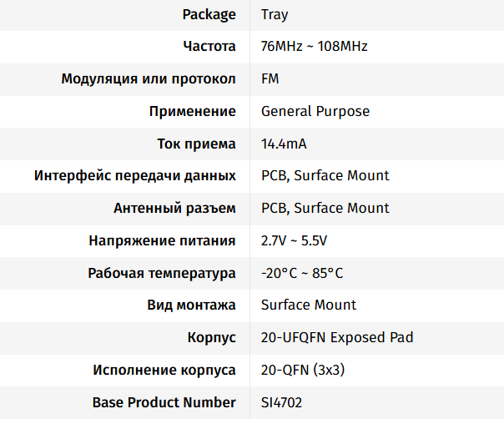Viewport: 504px width, 429px height.
Task: Select the '-20°C ~ 85°C' temperature value
Action: (302, 273)
